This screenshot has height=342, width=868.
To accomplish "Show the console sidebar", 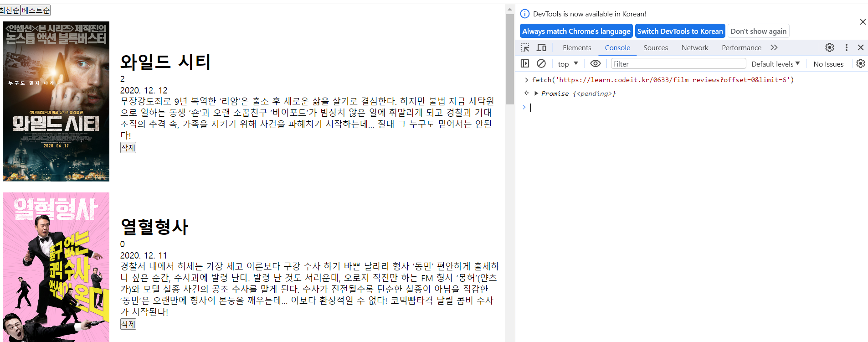I will point(525,63).
